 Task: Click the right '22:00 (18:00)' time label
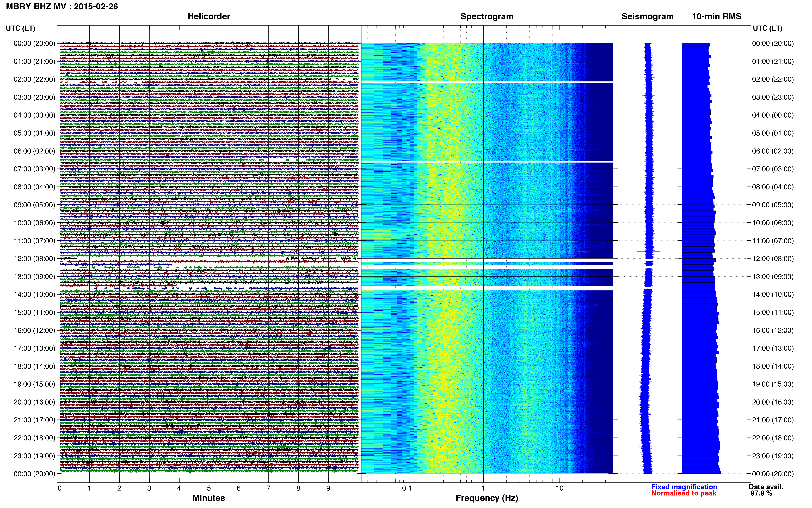pos(773,438)
